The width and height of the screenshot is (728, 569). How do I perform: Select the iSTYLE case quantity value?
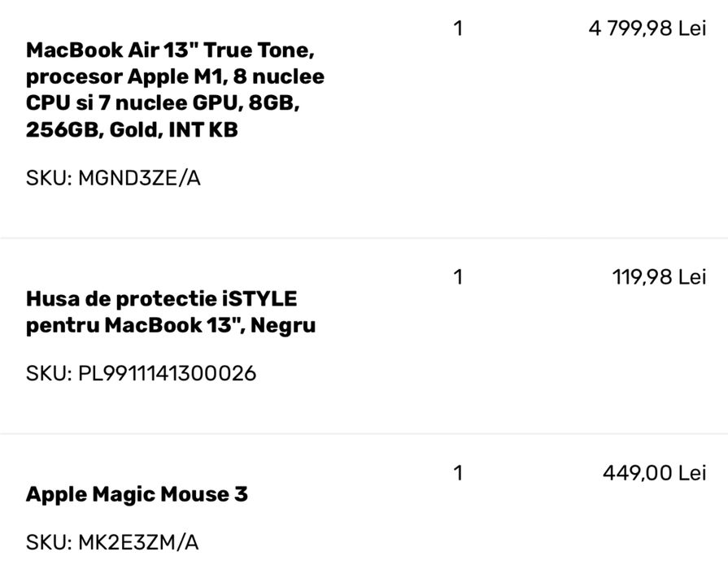[458, 277]
